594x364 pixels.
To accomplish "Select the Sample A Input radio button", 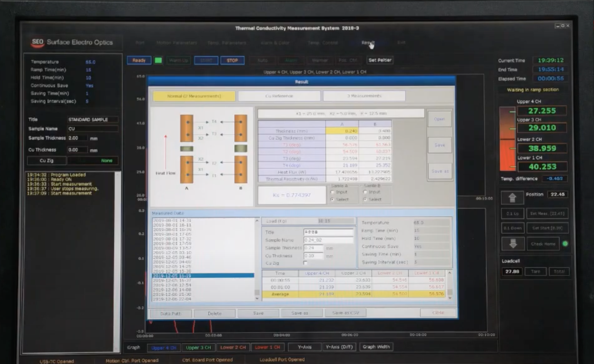I will tap(332, 192).
